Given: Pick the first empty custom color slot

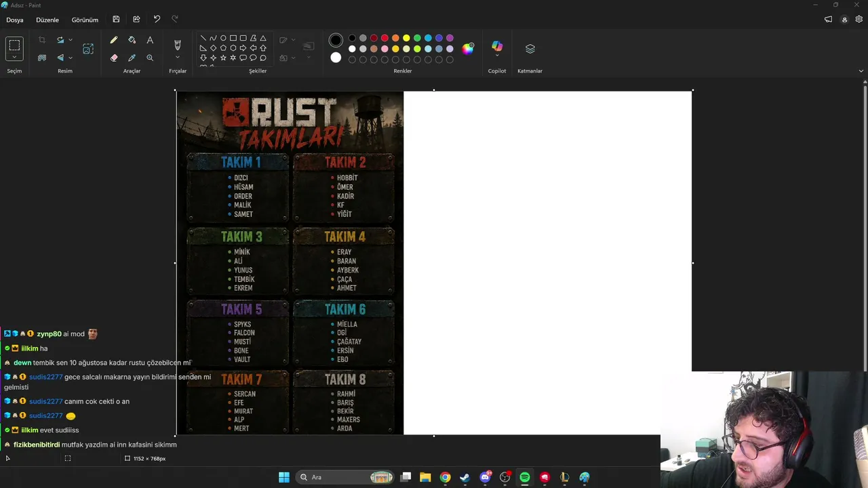Looking at the screenshot, I should point(352,60).
